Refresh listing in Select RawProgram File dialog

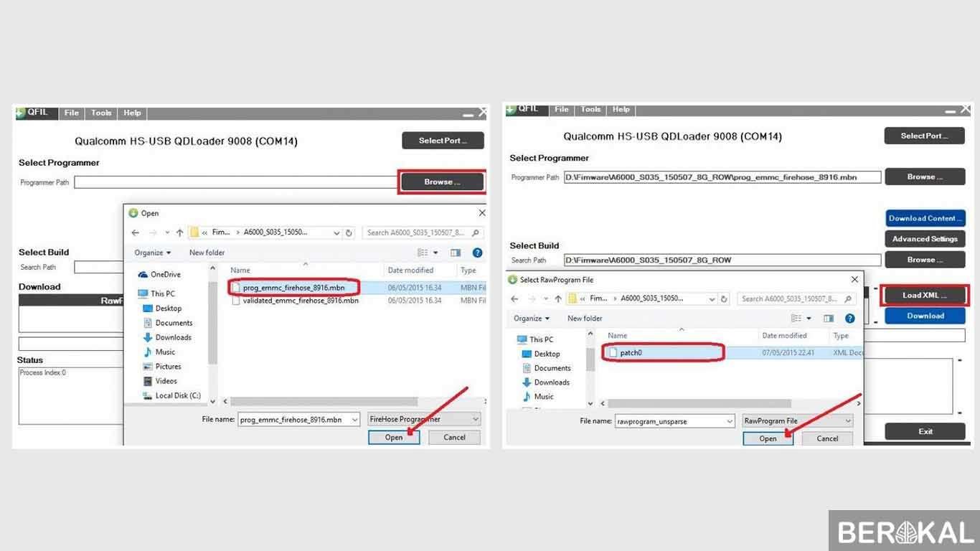725,298
